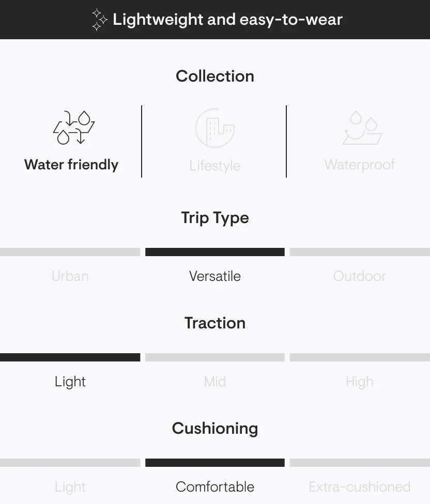Screen dimensions: 430x504
Task: Click the dark Light traction bar
Action: click(x=70, y=357)
